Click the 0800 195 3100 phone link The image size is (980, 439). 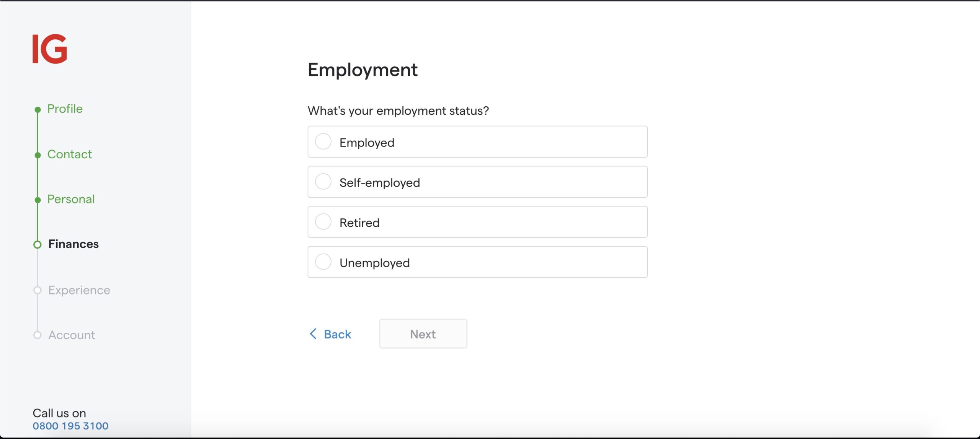pyautogui.click(x=70, y=426)
